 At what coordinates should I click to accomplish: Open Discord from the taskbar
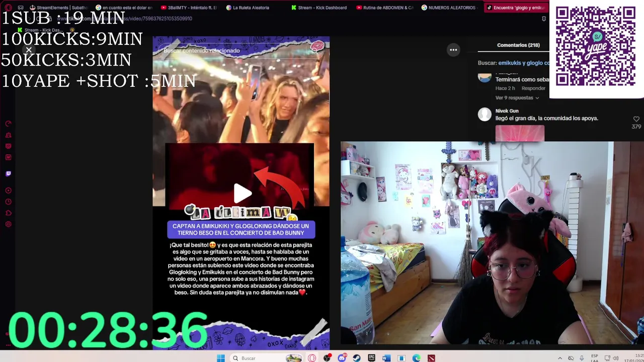pos(342,358)
